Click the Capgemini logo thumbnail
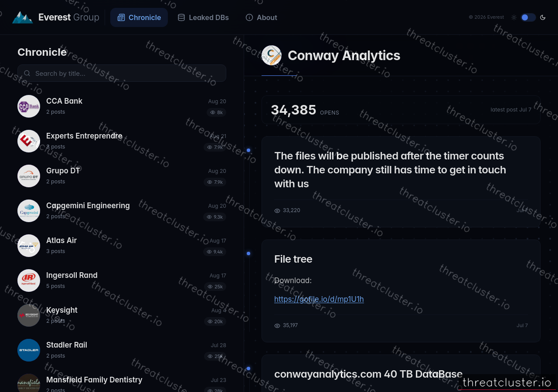This screenshot has height=392, width=558. pyautogui.click(x=29, y=211)
